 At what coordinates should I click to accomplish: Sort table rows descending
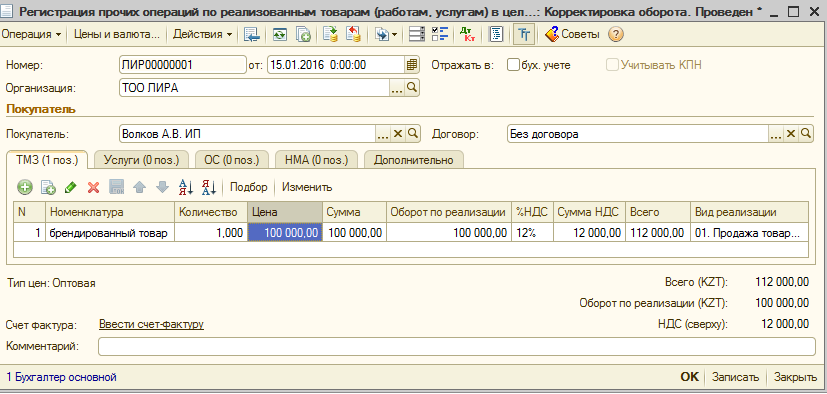click(209, 187)
